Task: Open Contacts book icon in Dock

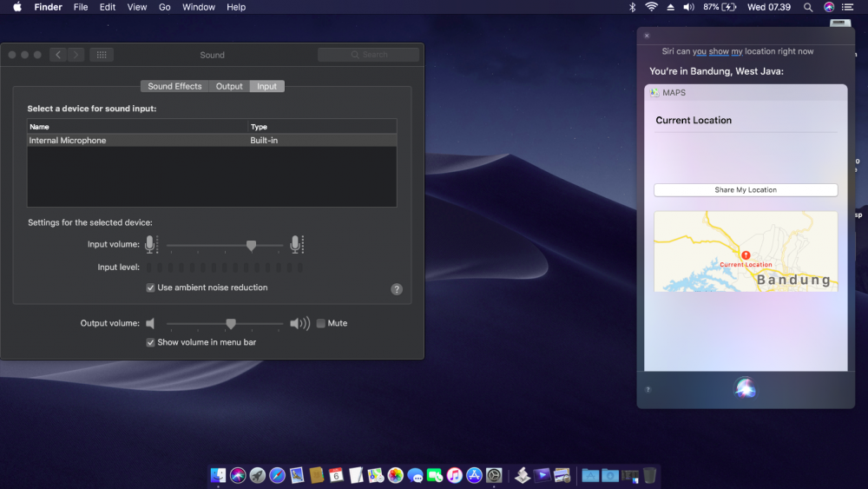Action: 317,475
